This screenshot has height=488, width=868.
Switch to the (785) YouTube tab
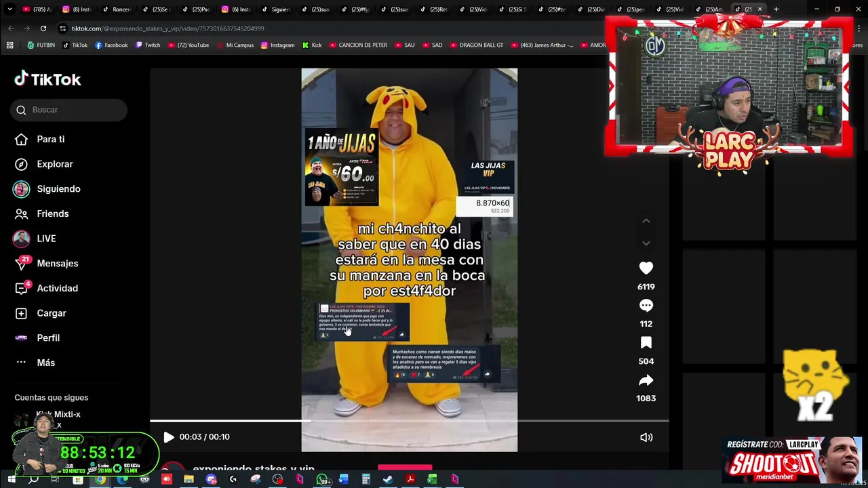pos(37,9)
